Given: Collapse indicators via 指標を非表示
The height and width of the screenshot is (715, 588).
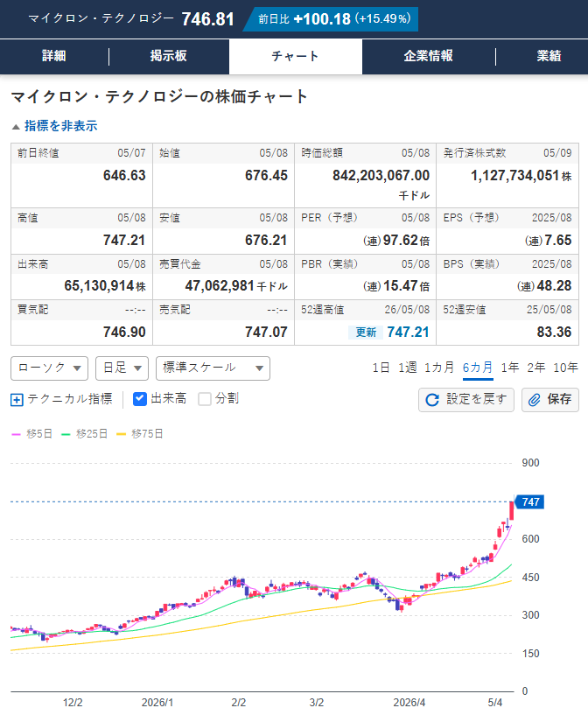Looking at the screenshot, I should [54, 126].
